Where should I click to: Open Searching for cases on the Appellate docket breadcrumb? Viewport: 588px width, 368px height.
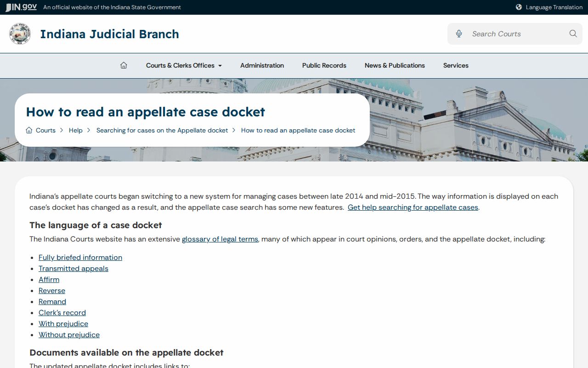162,130
